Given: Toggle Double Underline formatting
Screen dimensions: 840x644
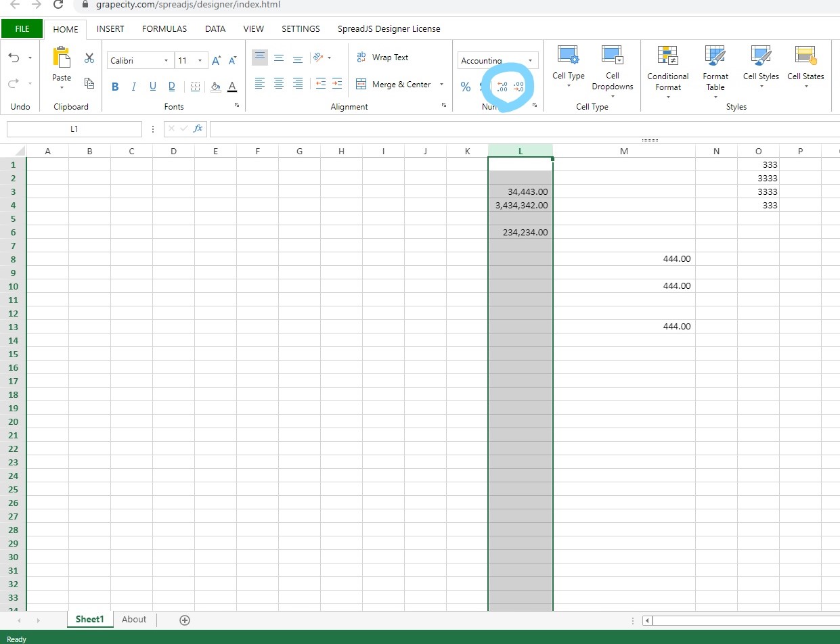Looking at the screenshot, I should click(171, 87).
